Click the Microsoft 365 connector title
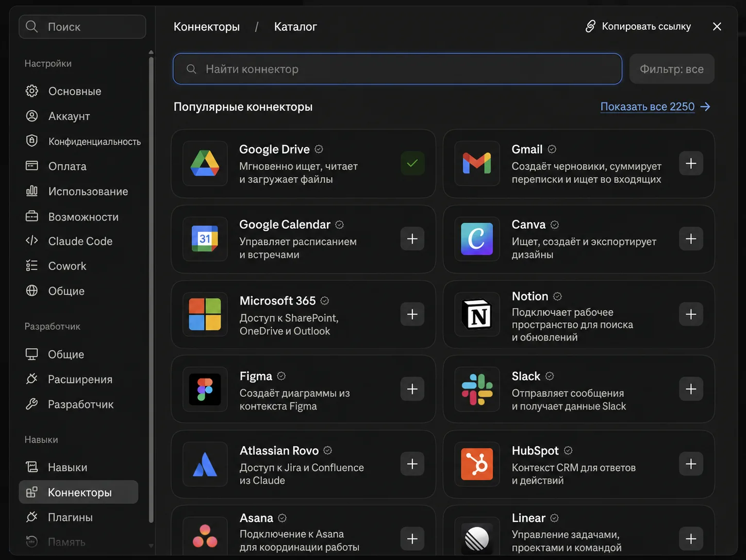 (x=277, y=301)
